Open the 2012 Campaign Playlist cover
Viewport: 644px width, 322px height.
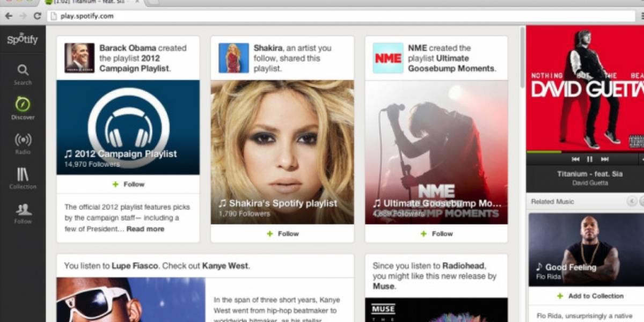(128, 127)
